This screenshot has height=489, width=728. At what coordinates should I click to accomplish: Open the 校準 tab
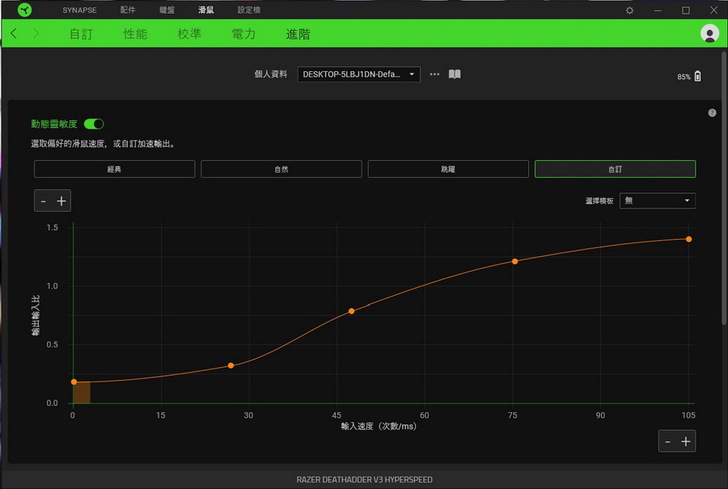pos(189,34)
